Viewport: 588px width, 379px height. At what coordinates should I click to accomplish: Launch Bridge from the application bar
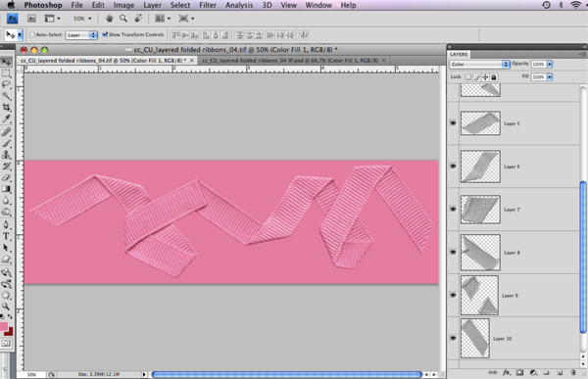point(31,19)
